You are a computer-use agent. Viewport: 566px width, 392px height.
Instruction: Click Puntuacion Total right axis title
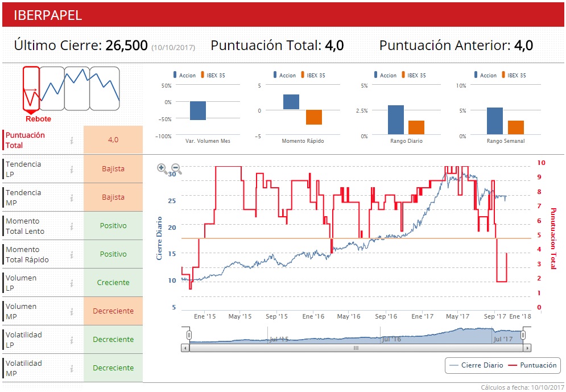(553, 238)
